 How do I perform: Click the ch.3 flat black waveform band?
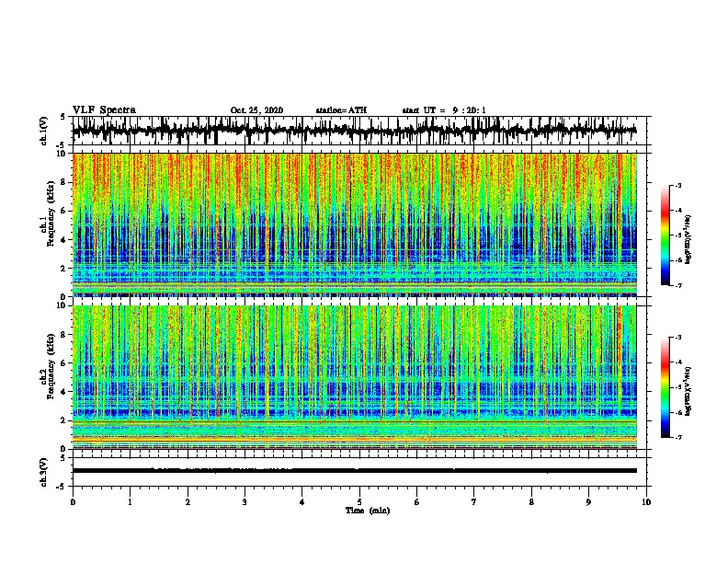(x=354, y=471)
